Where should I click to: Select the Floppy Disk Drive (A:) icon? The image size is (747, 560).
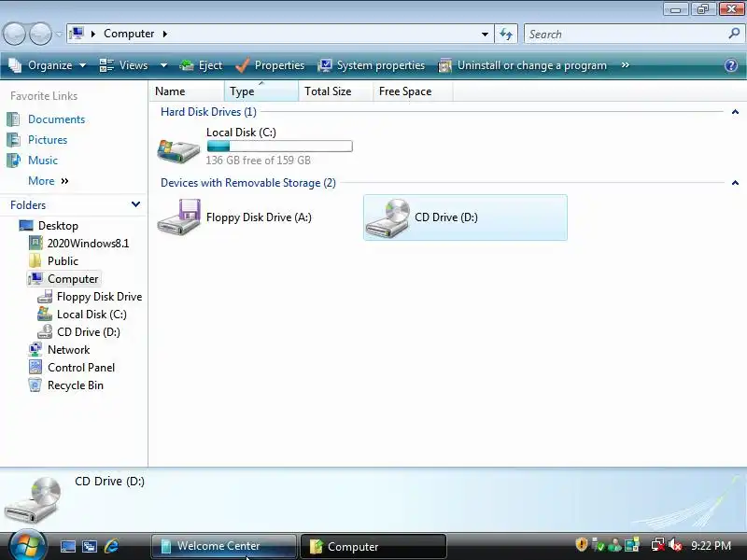pos(178,217)
